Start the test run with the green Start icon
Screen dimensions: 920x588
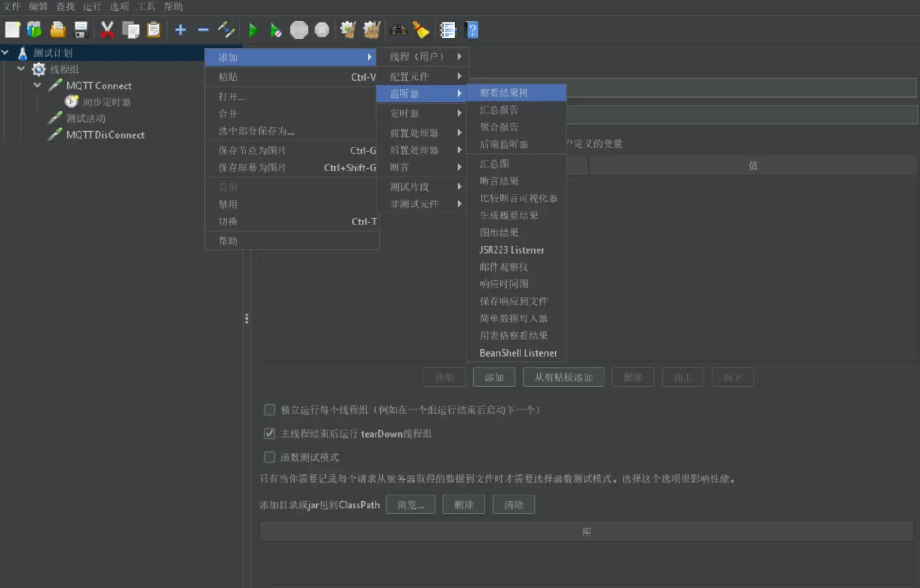pos(253,30)
